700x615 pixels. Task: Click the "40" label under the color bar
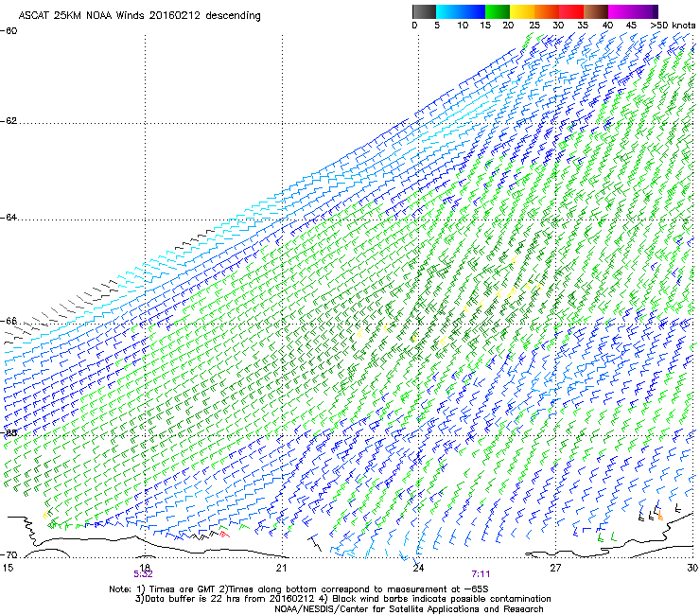(607, 26)
